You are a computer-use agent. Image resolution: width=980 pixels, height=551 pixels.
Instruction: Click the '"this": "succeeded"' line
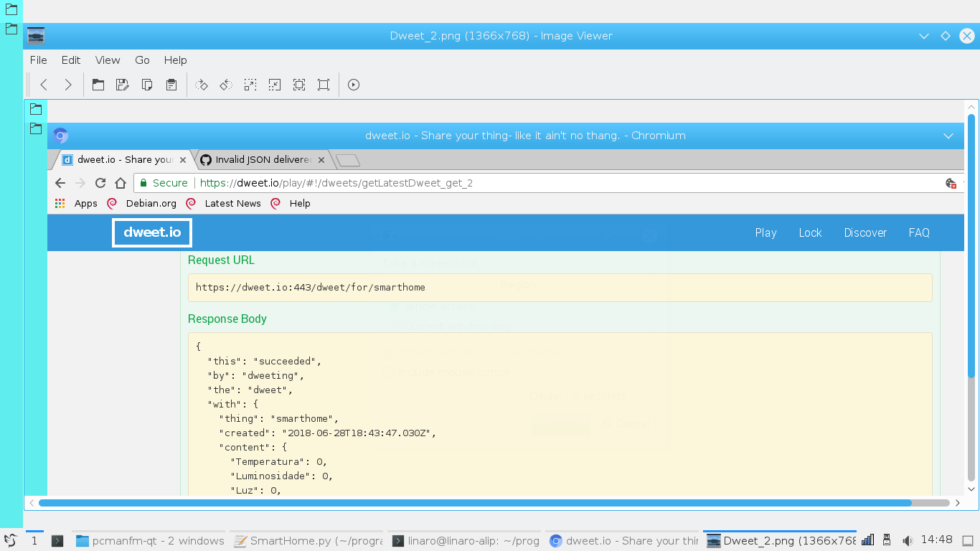pyautogui.click(x=265, y=361)
